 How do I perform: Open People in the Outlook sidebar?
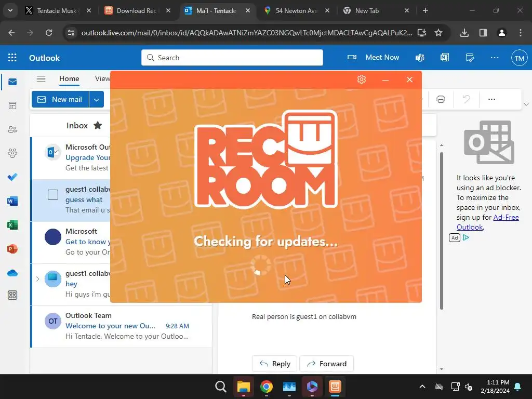pos(12,129)
